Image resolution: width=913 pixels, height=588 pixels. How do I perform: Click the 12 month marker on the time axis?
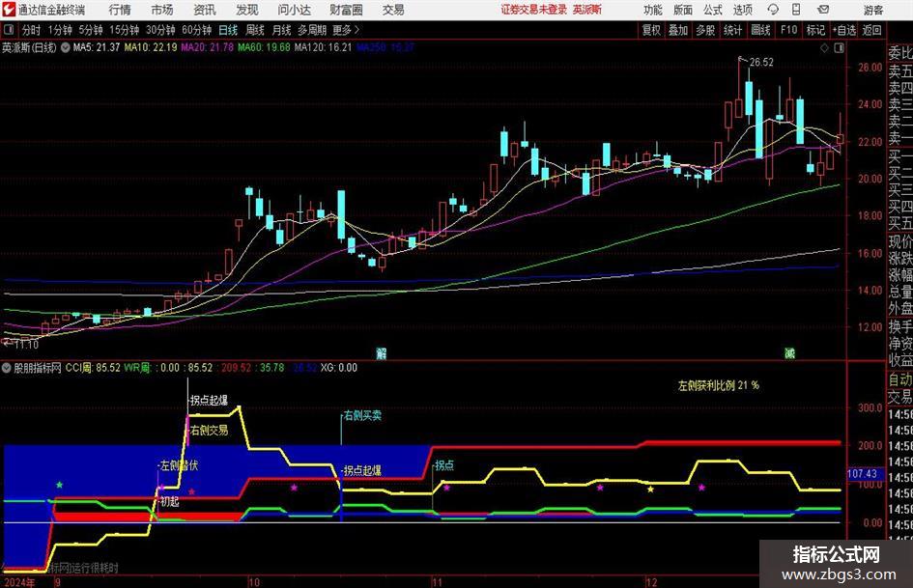click(x=651, y=582)
